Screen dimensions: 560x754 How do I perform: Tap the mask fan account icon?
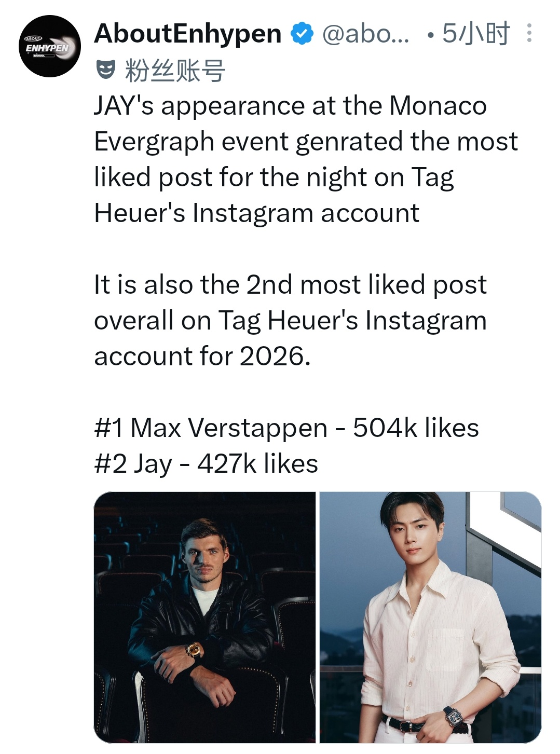point(106,70)
